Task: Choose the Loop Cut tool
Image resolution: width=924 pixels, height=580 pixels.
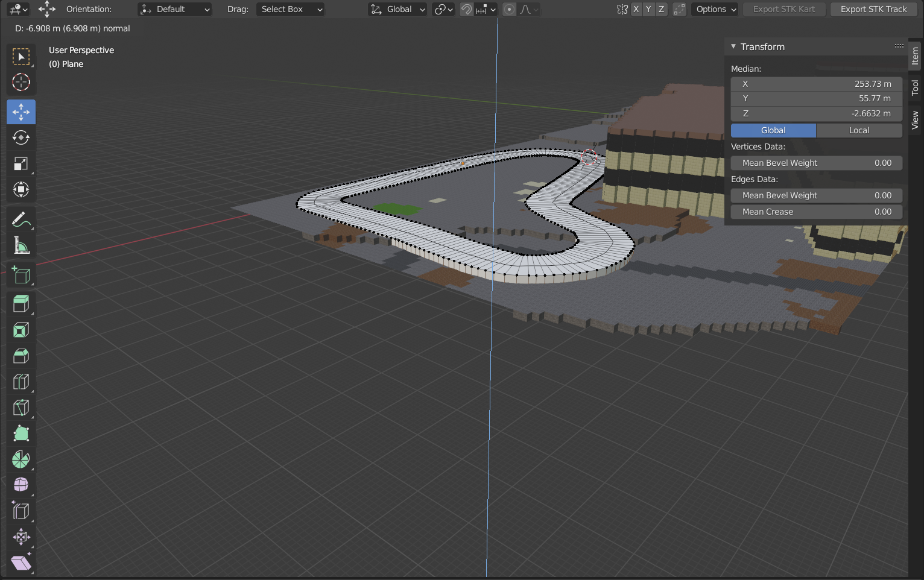Action: point(21,382)
